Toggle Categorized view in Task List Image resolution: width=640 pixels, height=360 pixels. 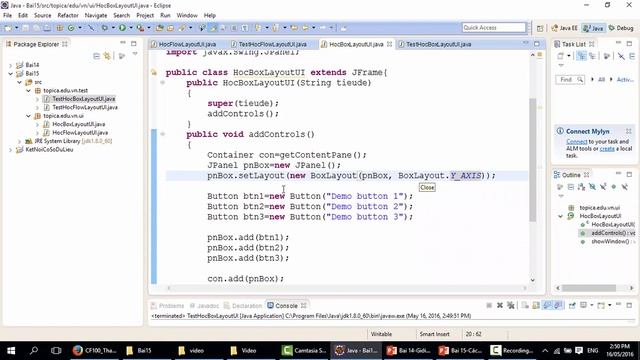[x=581, y=56]
